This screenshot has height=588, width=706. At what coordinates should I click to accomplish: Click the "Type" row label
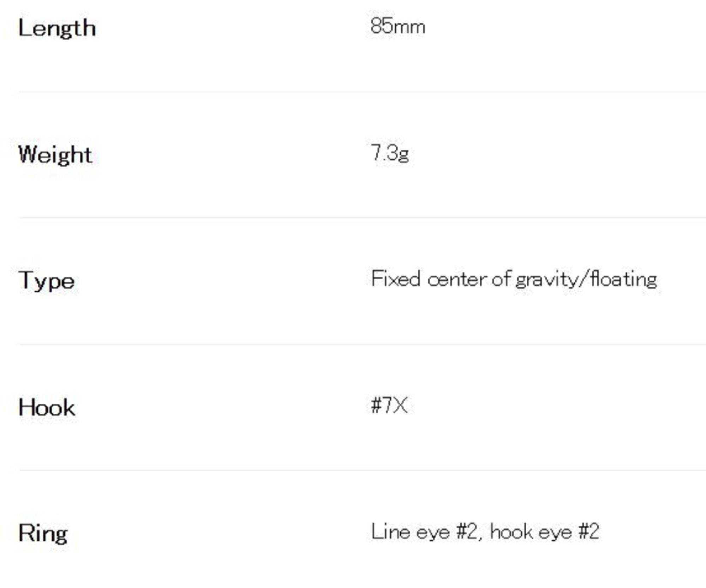click(x=46, y=281)
